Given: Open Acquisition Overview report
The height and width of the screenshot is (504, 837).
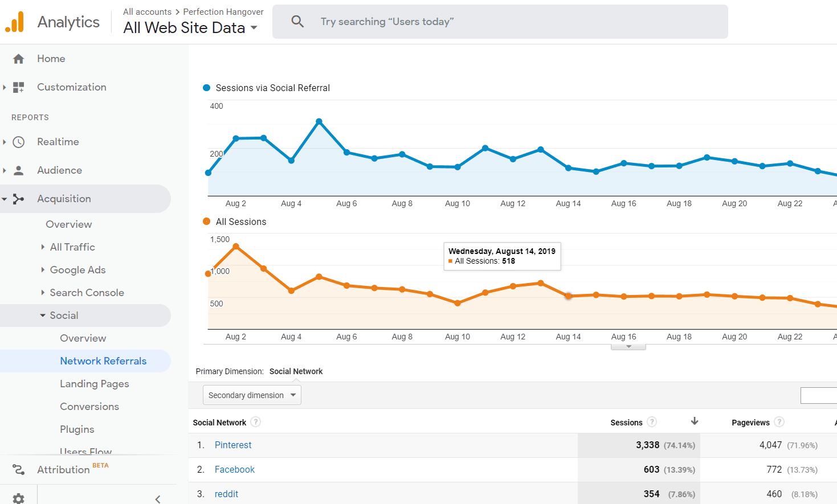Looking at the screenshot, I should tap(69, 224).
